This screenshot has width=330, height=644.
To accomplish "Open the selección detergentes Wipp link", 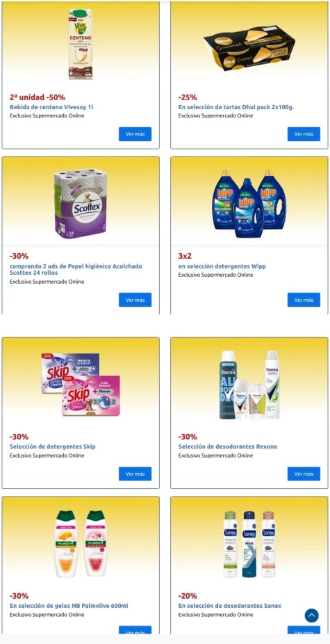I will (x=222, y=266).
